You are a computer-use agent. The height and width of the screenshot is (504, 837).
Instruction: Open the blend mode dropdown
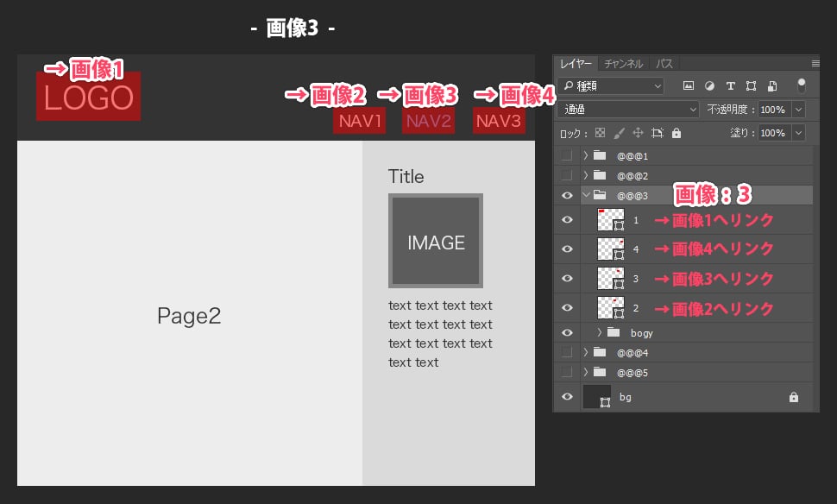(x=629, y=110)
